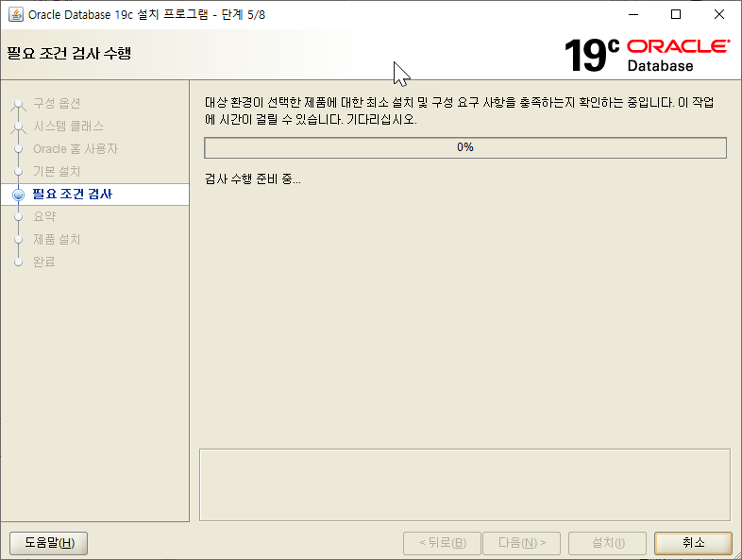Click the disabled 뒤로(B) back button
742x560 pixels.
point(442,542)
